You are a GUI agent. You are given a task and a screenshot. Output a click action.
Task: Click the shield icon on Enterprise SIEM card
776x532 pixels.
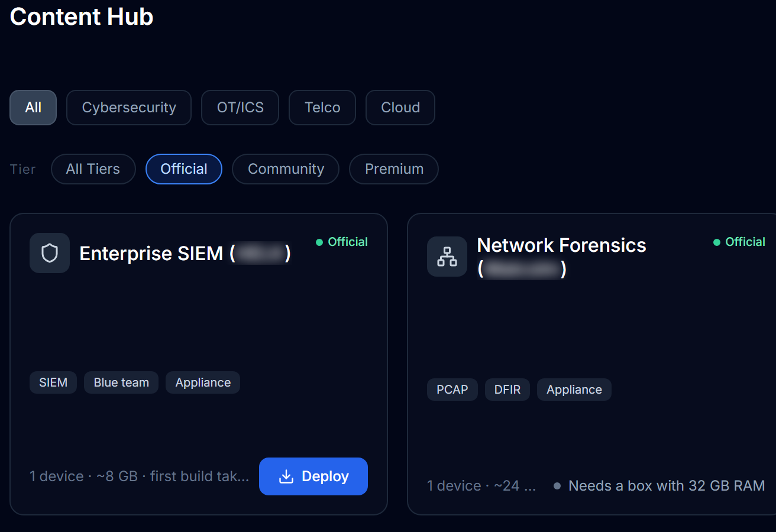coord(50,253)
